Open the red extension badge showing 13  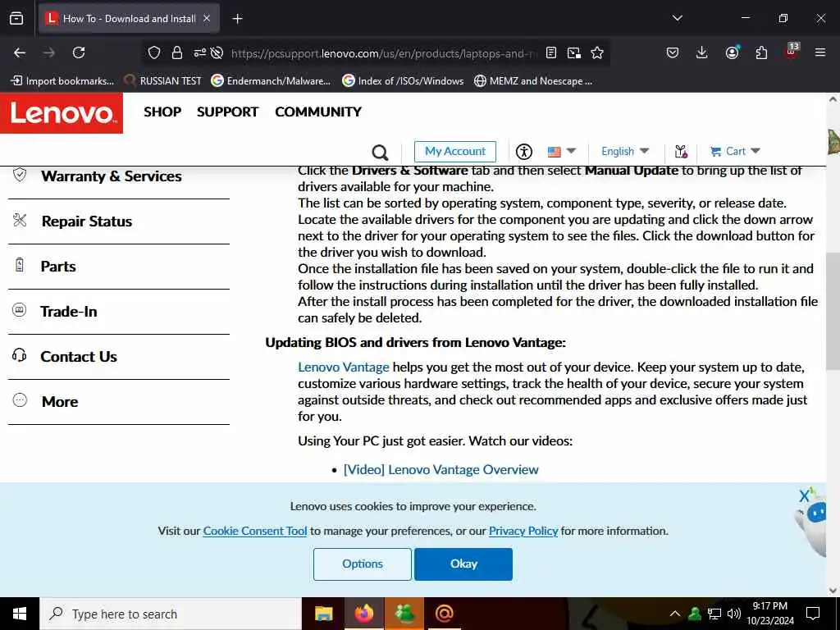[792, 52]
